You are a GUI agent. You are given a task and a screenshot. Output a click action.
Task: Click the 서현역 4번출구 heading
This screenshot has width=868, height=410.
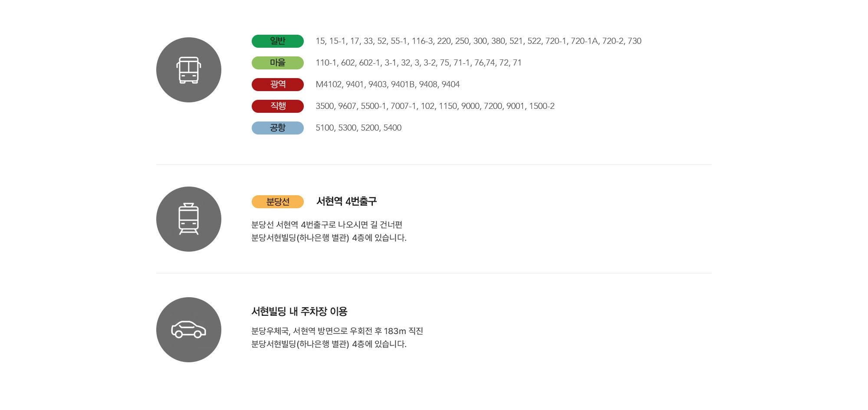coord(346,201)
